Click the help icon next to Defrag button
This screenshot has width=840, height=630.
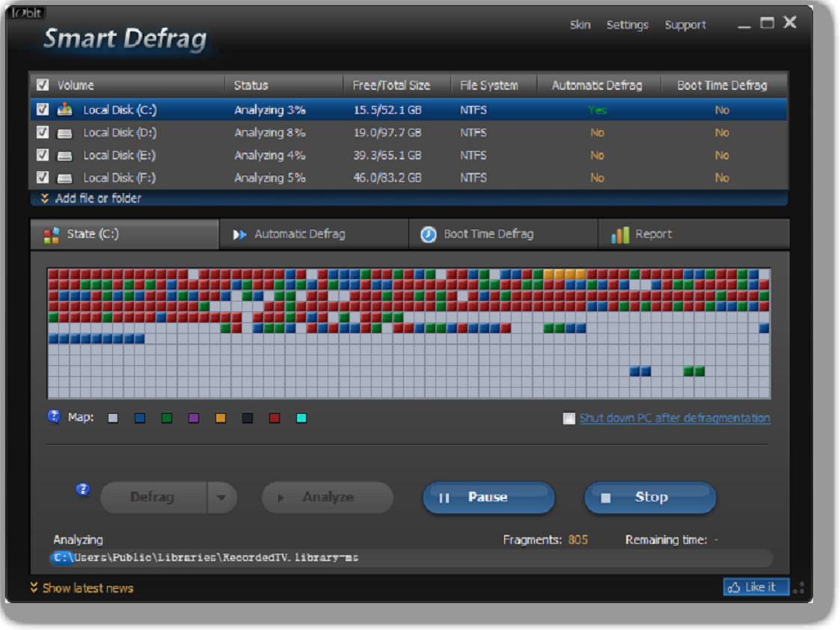coord(82,489)
